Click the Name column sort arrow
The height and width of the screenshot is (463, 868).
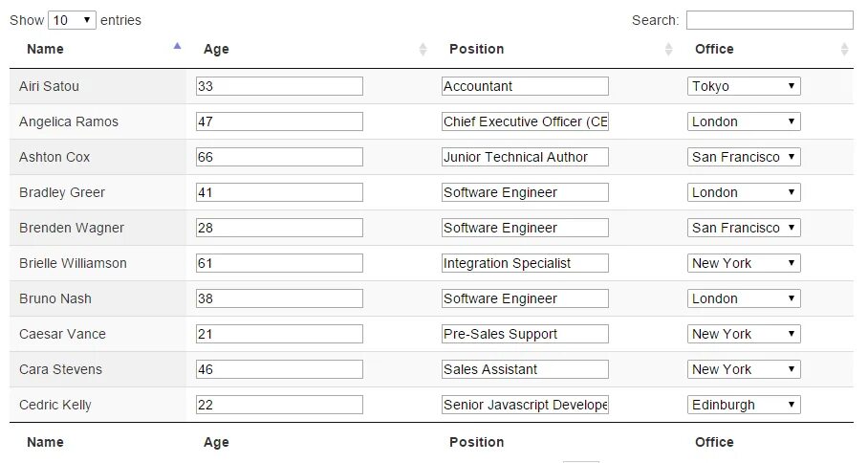[x=177, y=46]
